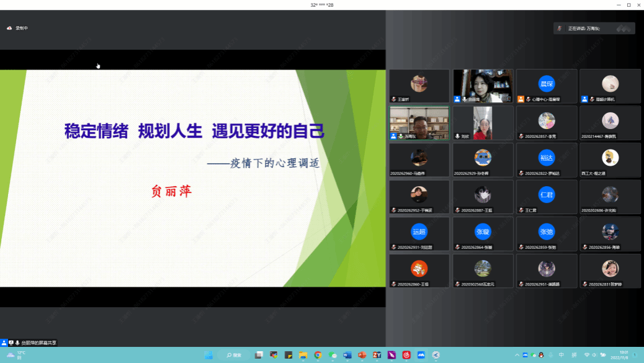The height and width of the screenshot is (363, 644).
Task: Click the screen-share icon in bottom-left status bar
Action: (11, 343)
